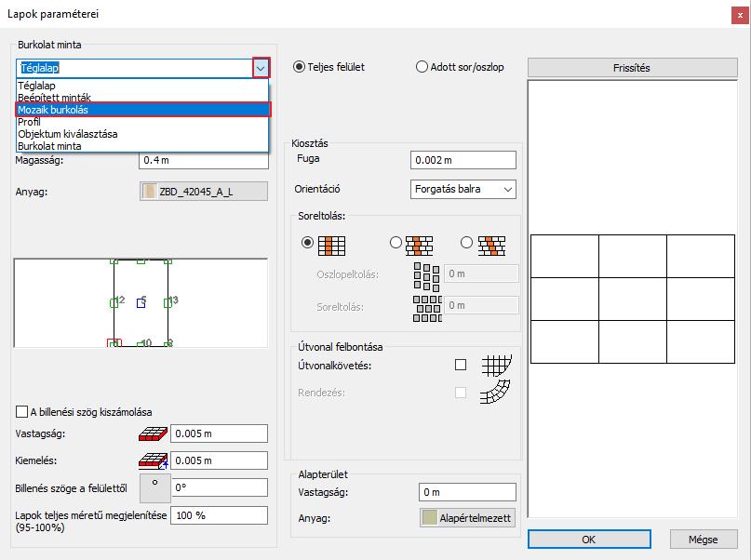751x560 pixels.
Task: Toggle A billenési szög kiszámolása checkbox
Action: (x=21, y=412)
